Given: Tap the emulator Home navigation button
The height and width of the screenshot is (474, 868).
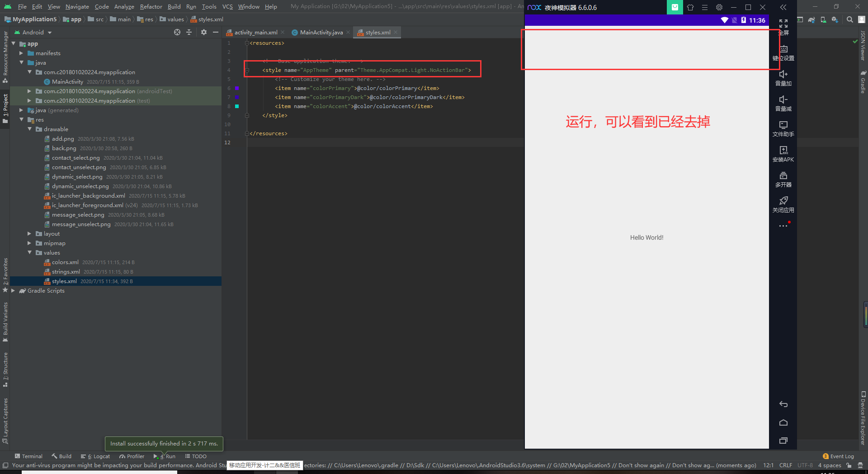Looking at the screenshot, I should [783, 422].
